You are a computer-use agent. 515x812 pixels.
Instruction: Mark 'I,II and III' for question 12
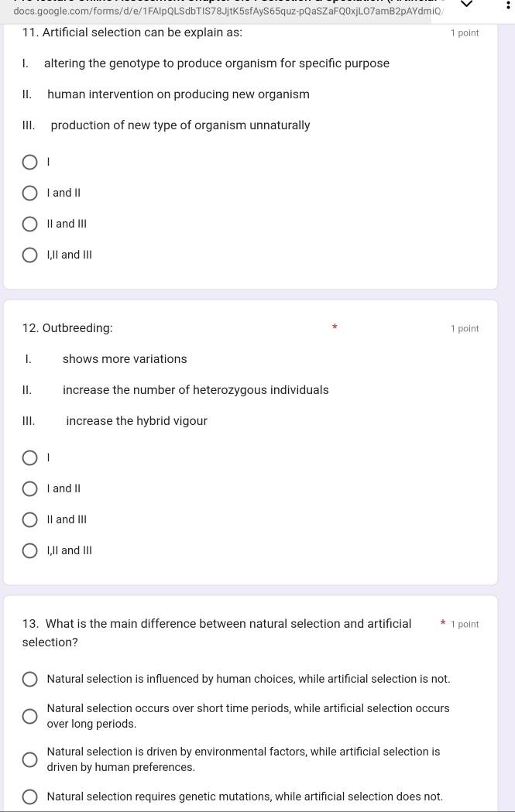(x=29, y=551)
